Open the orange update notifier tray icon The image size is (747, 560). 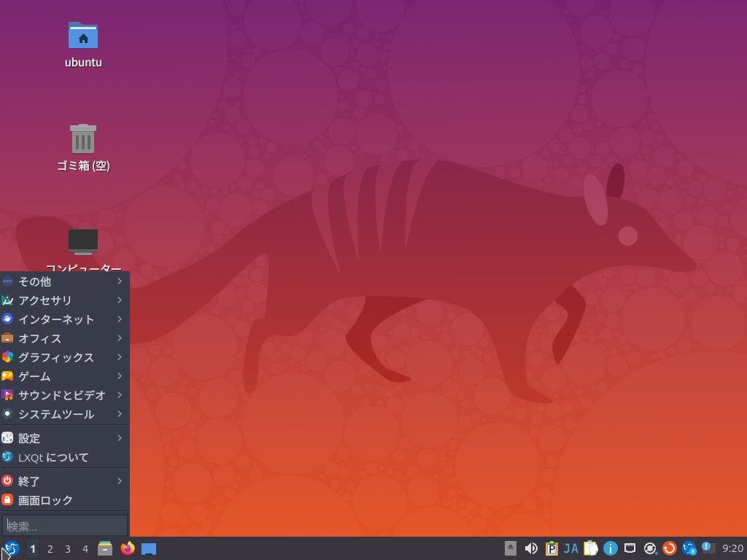coord(670,548)
